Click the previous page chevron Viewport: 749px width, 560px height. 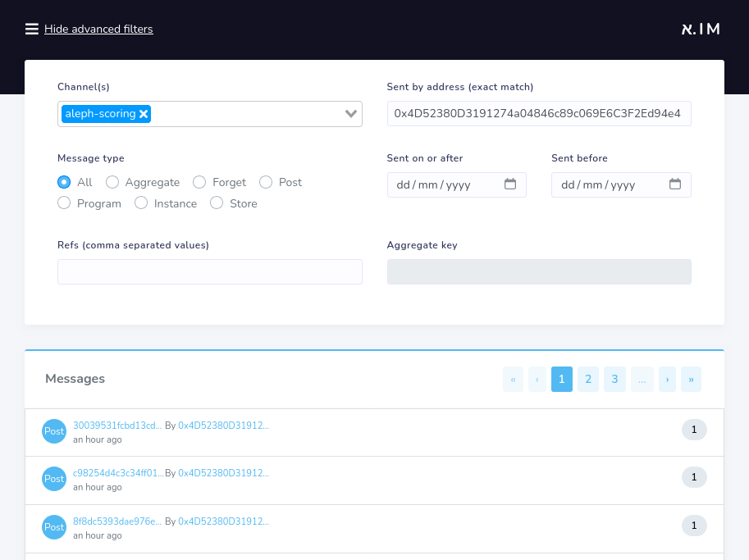(x=537, y=379)
